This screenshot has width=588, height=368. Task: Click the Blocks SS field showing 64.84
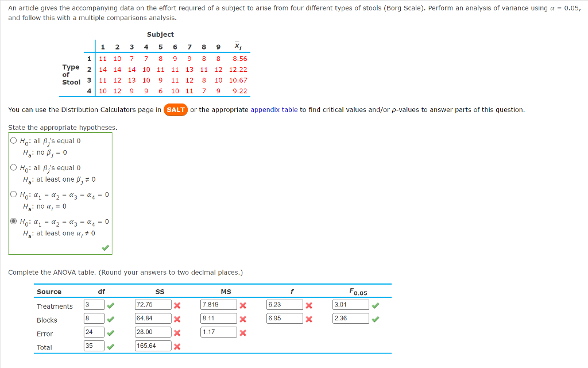153,319
